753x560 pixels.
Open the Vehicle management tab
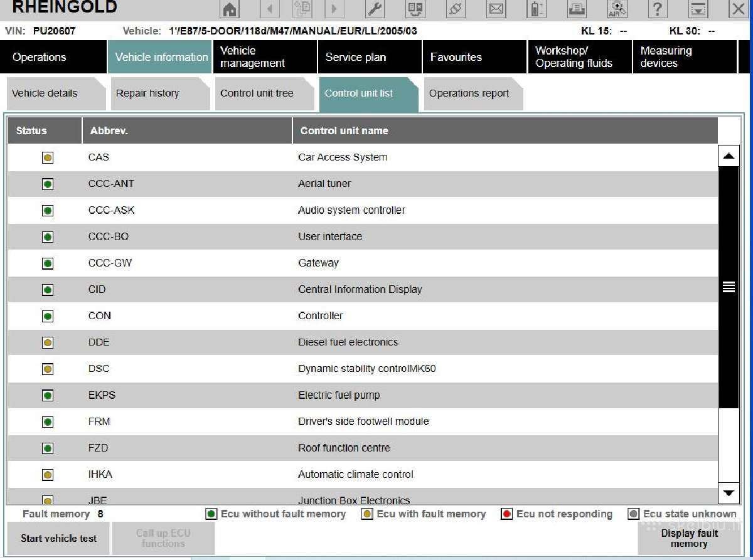pos(265,57)
